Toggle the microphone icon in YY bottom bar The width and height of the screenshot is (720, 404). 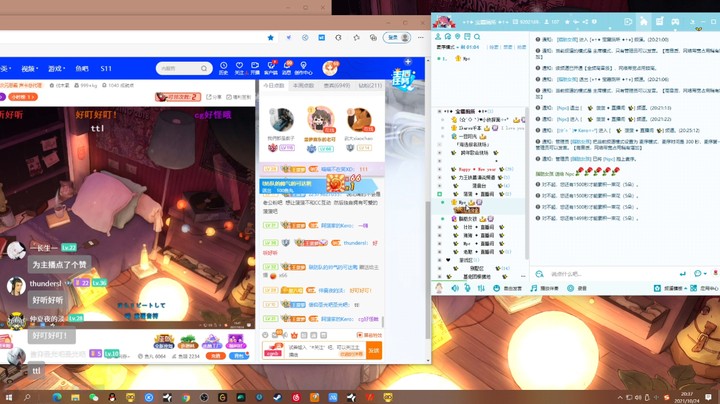pos(467,288)
